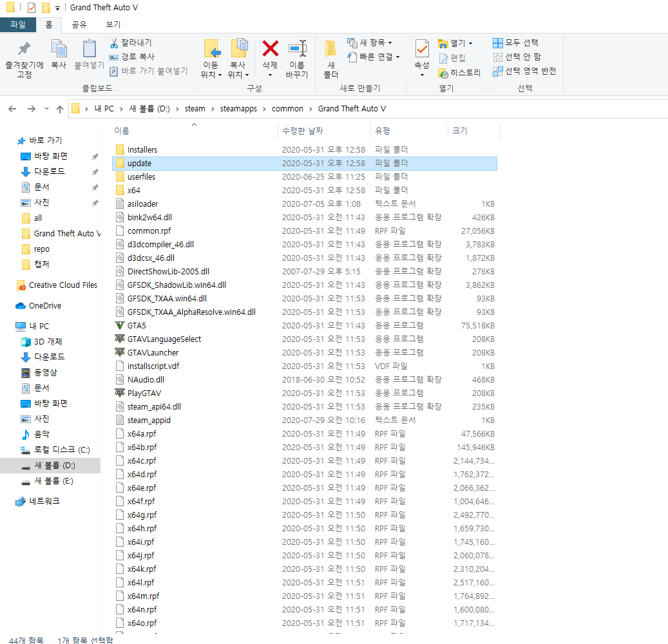Switch to the 홈 (Home) ribbon tab
The height and width of the screenshot is (644, 668).
(49, 24)
